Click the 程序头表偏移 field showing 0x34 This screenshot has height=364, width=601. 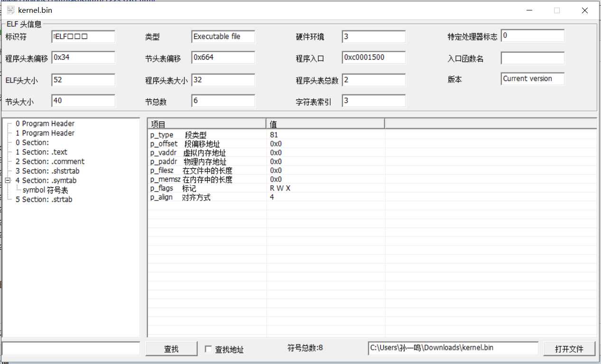pos(83,57)
